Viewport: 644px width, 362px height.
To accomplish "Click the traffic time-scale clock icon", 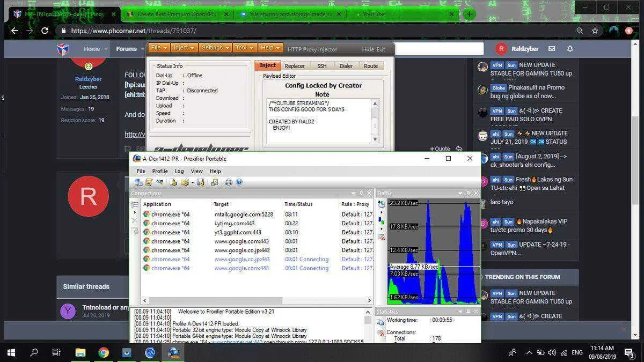I will [x=382, y=204].
